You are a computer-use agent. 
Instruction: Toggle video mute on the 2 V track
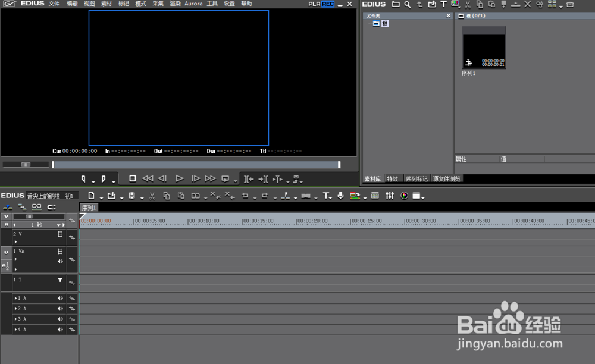60,234
